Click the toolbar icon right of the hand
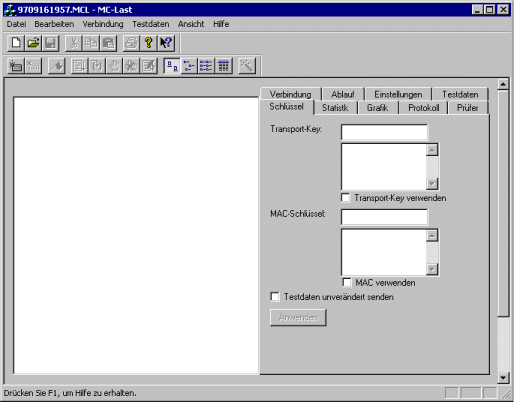Viewport: 514px width, 402px height. [131, 66]
